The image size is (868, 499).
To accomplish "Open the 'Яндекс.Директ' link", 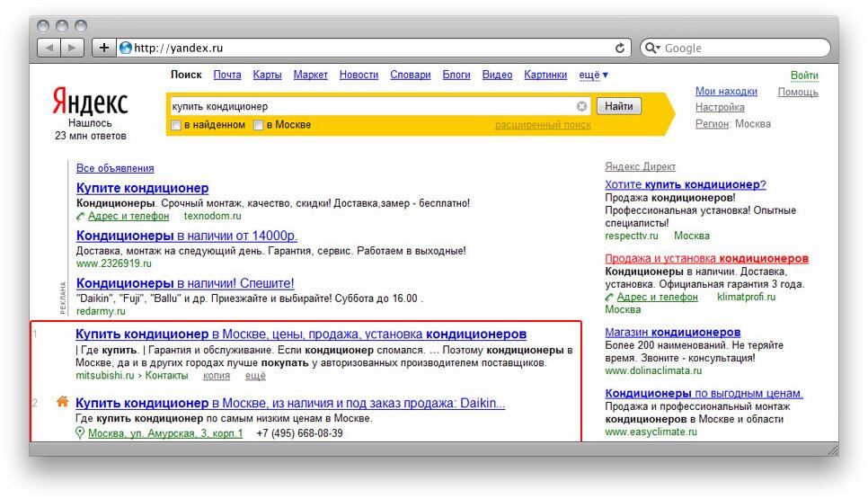I will (640, 166).
